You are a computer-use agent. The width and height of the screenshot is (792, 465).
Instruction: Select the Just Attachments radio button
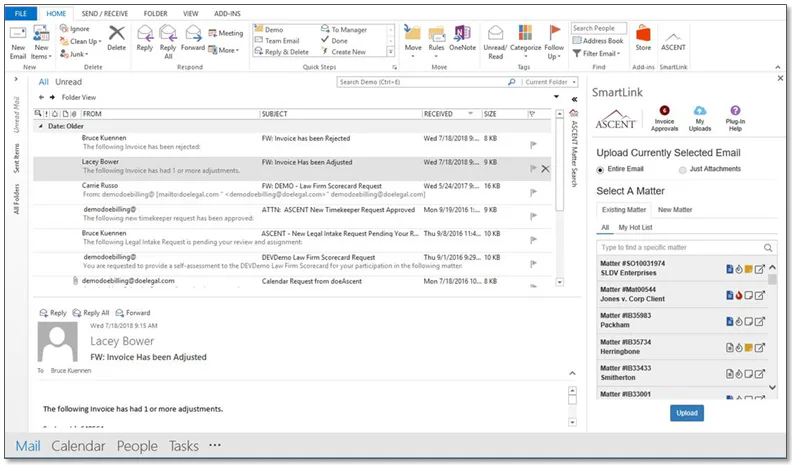tap(683, 170)
